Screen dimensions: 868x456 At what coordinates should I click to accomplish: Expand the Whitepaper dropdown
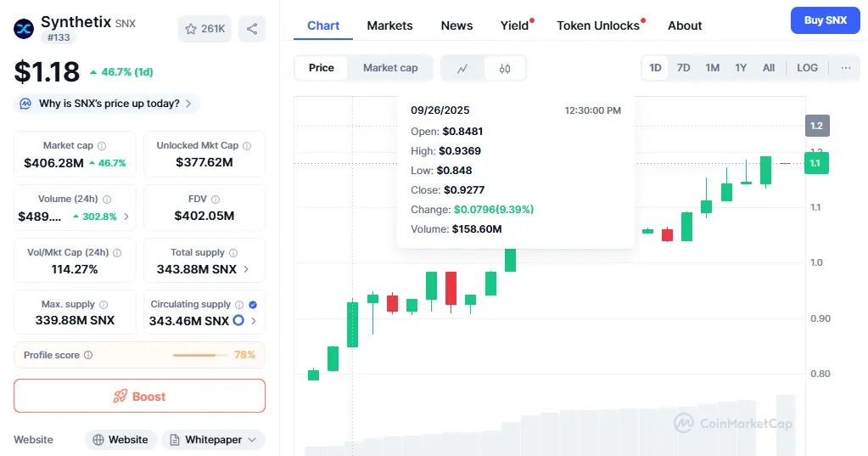(213, 440)
